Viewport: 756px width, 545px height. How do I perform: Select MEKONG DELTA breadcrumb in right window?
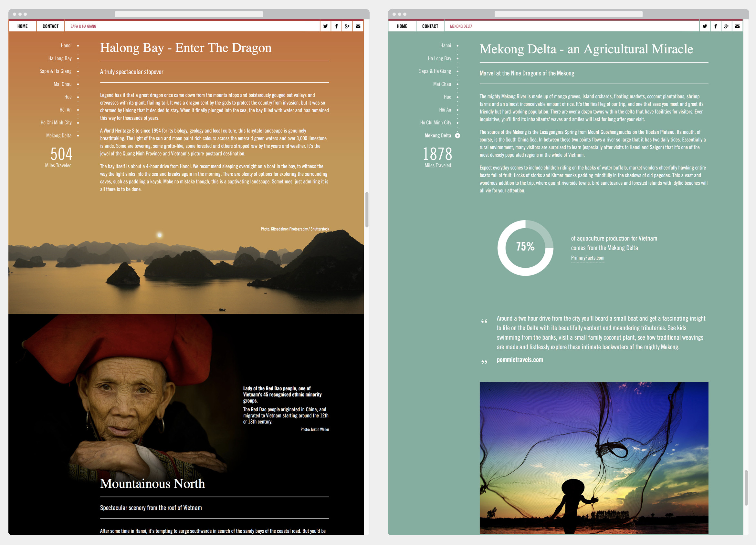coord(461,26)
